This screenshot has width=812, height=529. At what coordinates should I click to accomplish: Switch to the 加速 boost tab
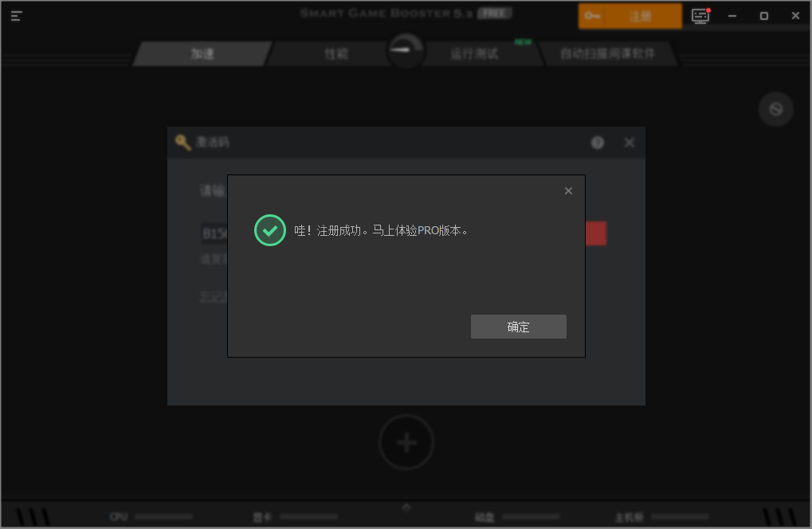coord(202,54)
